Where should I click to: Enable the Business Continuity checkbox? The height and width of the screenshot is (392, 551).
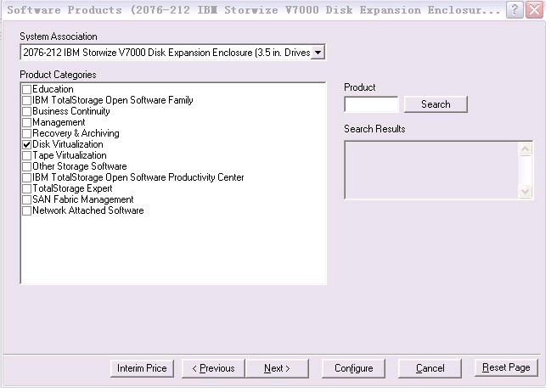coord(26,111)
